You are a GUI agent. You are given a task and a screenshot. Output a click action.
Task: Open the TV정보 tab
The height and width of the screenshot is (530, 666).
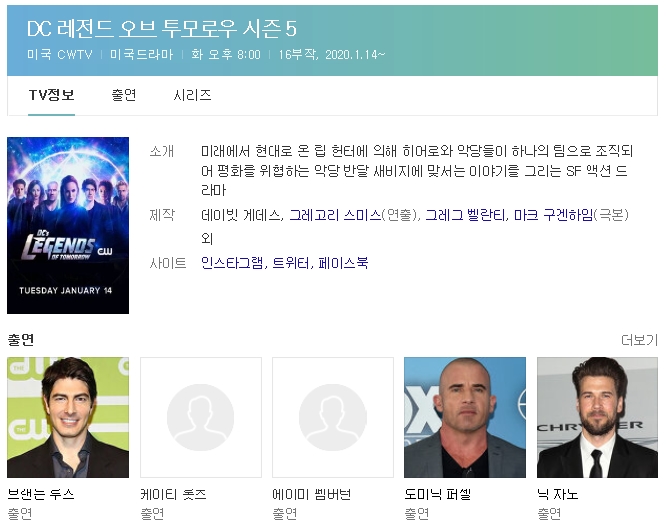(51, 95)
